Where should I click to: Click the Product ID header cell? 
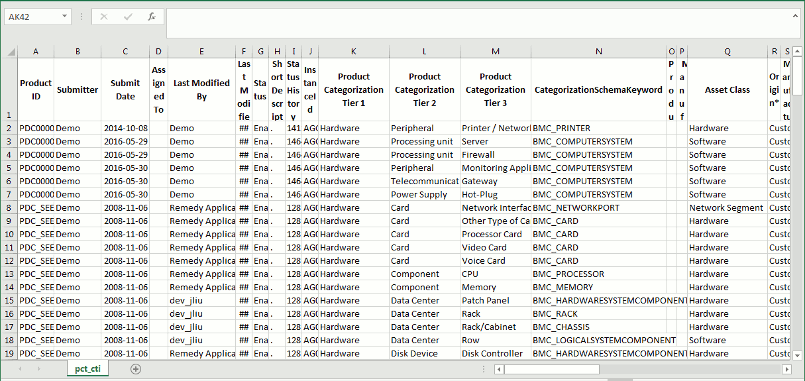click(x=36, y=90)
